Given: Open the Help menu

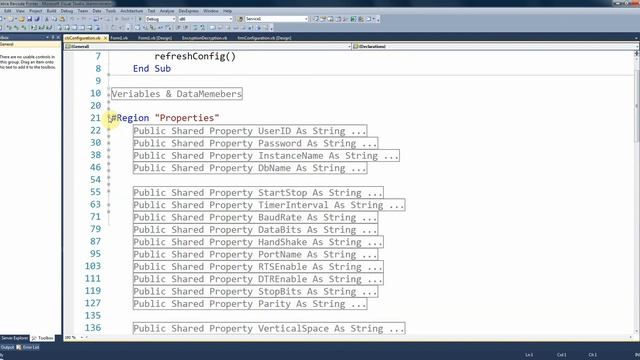Looking at the screenshot, I should [227, 11].
